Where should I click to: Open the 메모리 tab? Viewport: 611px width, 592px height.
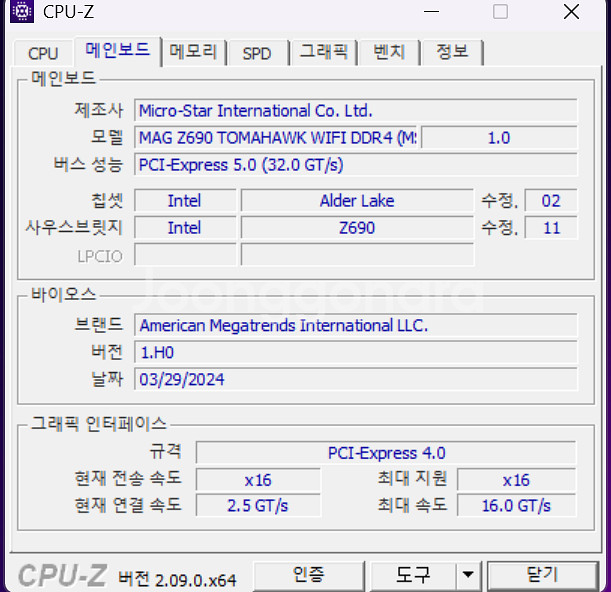tap(193, 53)
